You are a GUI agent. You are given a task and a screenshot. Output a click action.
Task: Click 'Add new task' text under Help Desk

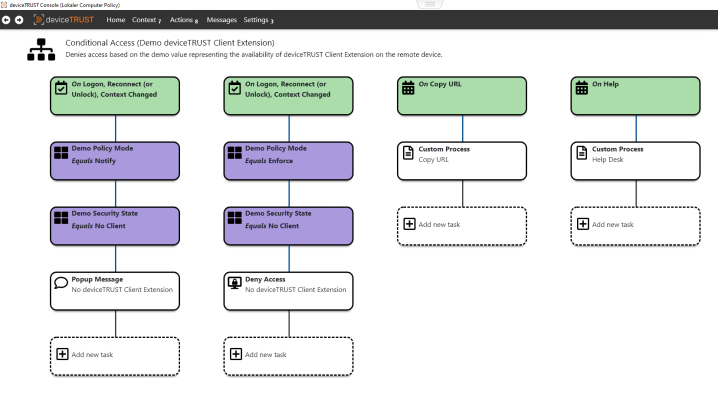click(613, 225)
